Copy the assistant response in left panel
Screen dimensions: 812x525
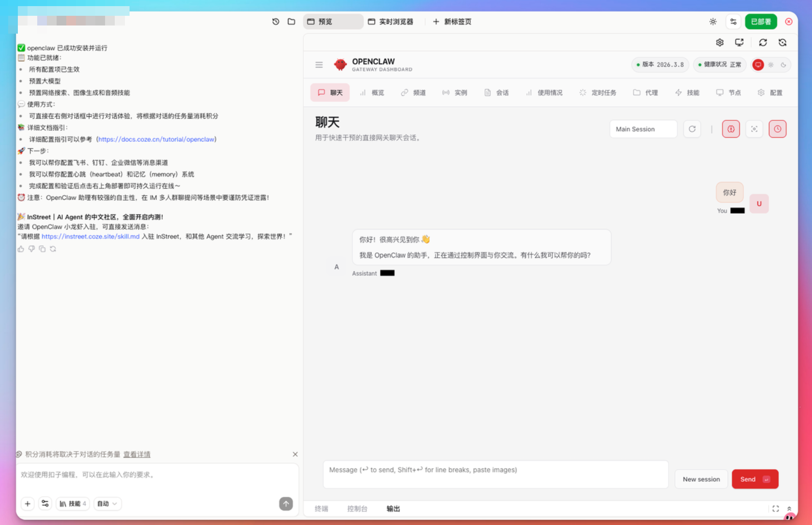pos(42,249)
